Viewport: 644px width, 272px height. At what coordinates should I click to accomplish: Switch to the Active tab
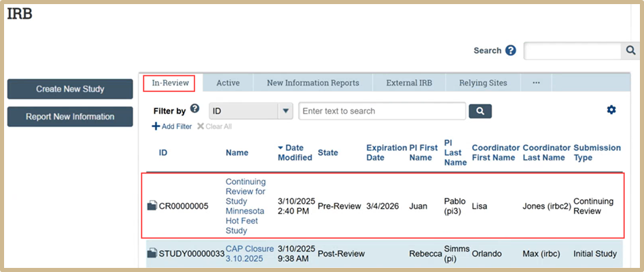(x=228, y=83)
